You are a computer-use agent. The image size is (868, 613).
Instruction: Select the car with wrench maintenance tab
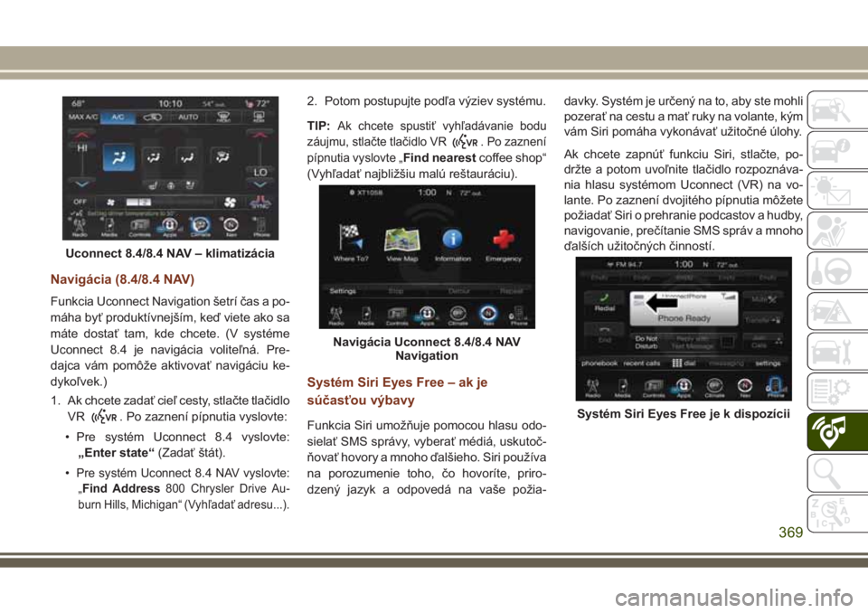click(837, 352)
